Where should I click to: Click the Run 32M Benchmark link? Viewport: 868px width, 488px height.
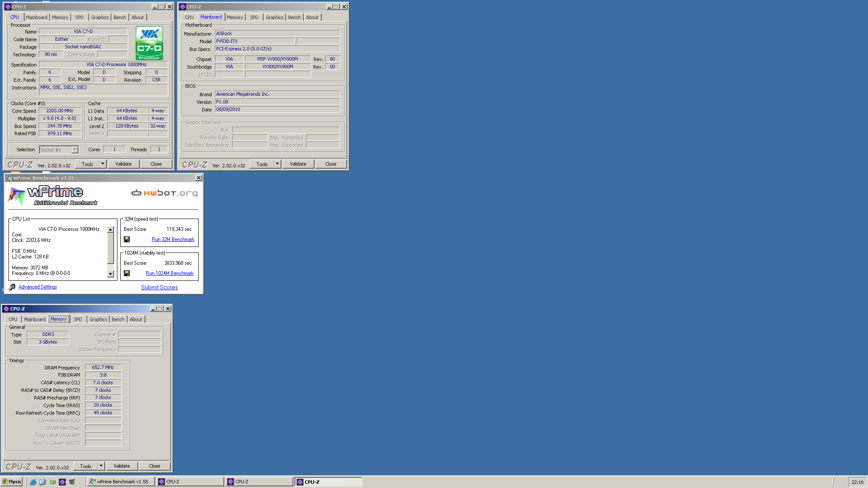coord(173,239)
